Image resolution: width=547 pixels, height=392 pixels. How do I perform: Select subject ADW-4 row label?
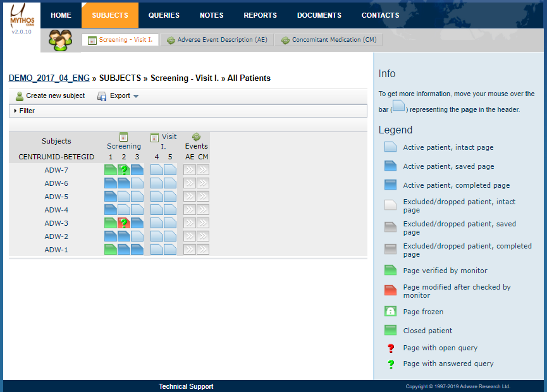click(56, 210)
